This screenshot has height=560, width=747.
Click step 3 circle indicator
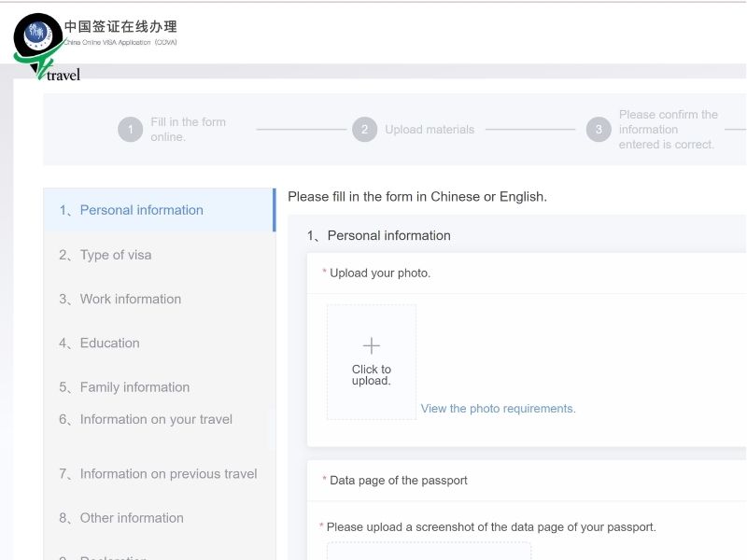(599, 130)
